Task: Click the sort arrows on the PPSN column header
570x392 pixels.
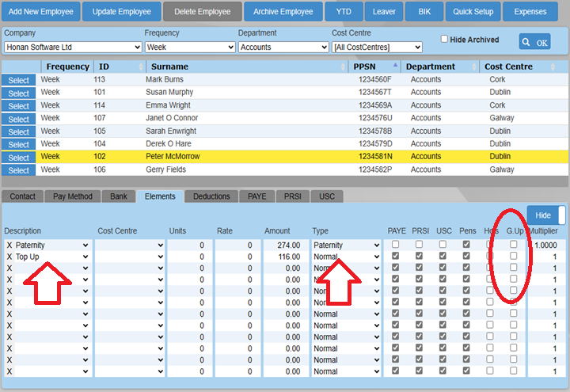Action: click(x=397, y=67)
